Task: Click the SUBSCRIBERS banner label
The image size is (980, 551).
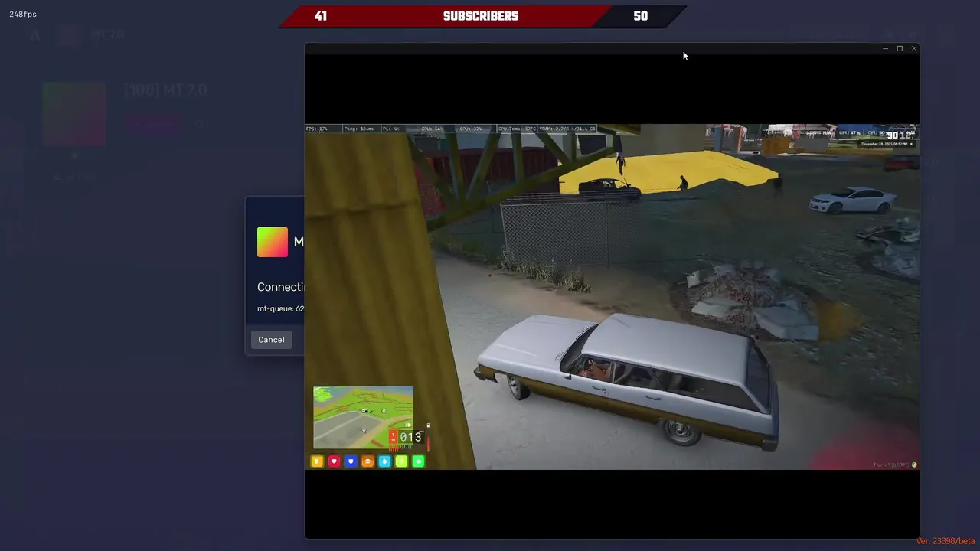Action: pos(481,16)
